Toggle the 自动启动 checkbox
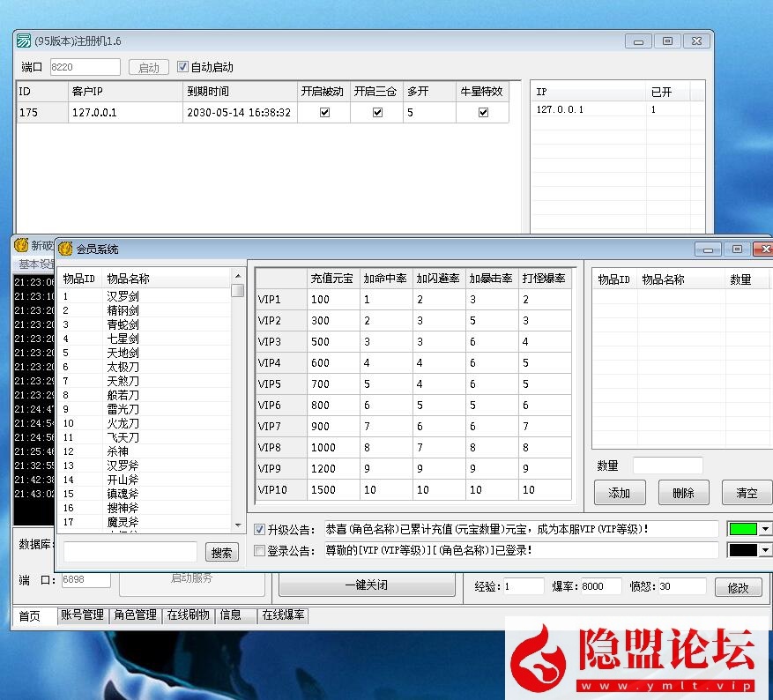Viewport: 773px width, 700px height. 182,67
